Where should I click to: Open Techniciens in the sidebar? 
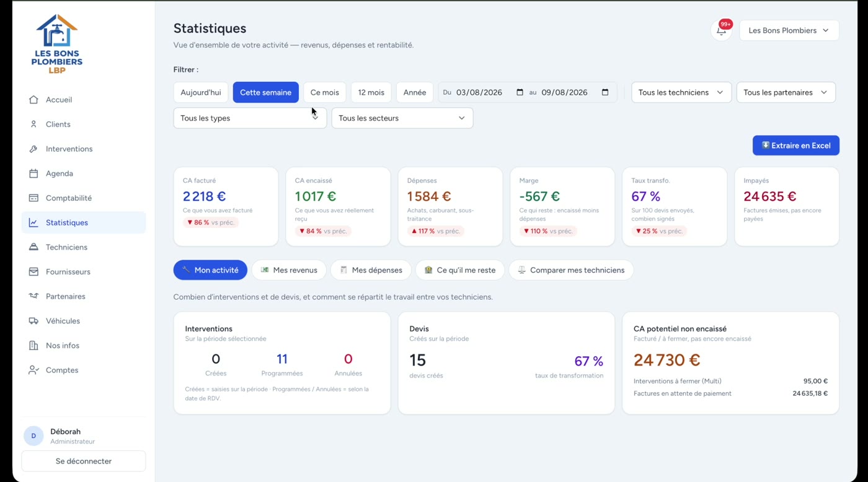tap(84, 247)
